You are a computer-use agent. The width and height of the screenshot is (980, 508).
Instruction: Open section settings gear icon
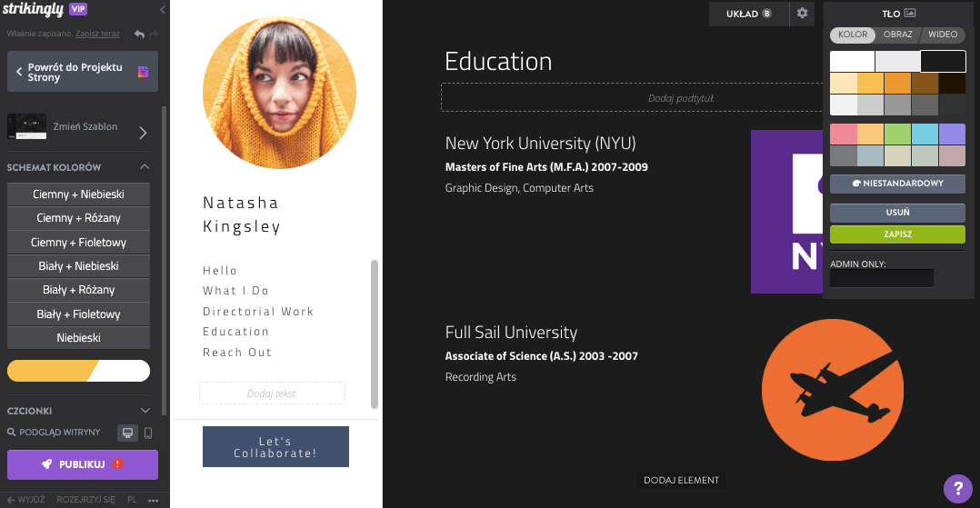pyautogui.click(x=803, y=13)
